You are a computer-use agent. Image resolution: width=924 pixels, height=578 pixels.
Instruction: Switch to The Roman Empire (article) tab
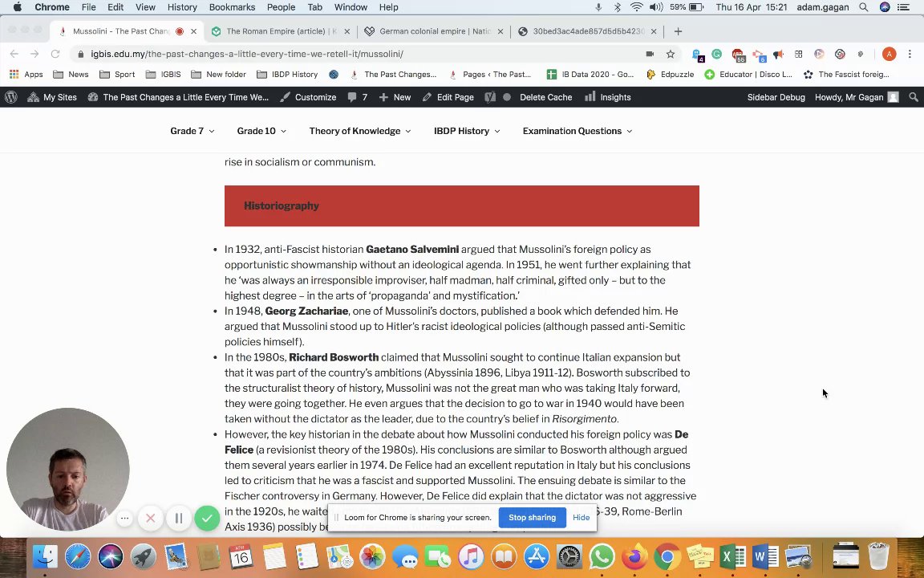281,31
